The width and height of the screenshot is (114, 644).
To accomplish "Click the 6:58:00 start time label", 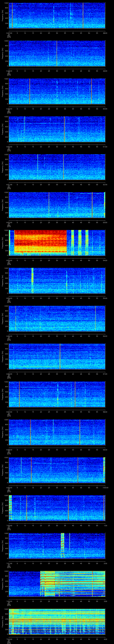I will point(9,450).
